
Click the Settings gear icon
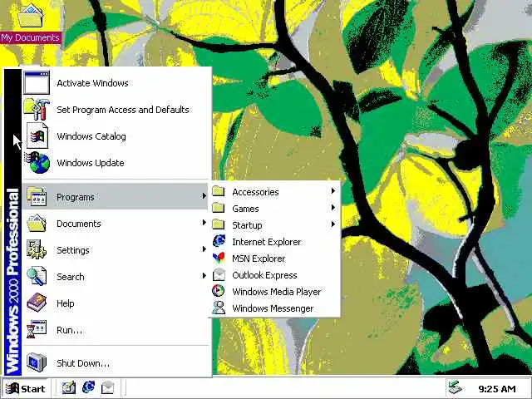(x=37, y=249)
